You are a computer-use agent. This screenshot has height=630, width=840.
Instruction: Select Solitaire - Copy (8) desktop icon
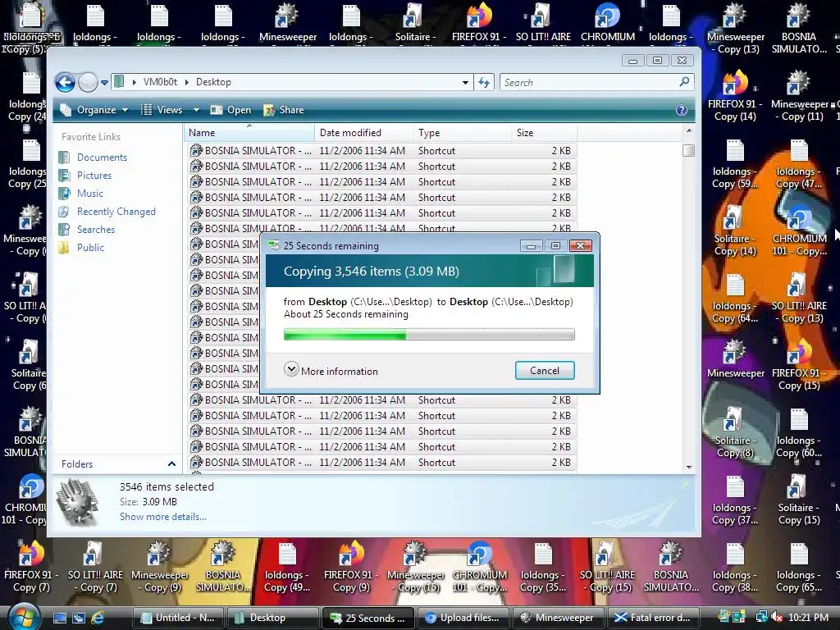735,433
